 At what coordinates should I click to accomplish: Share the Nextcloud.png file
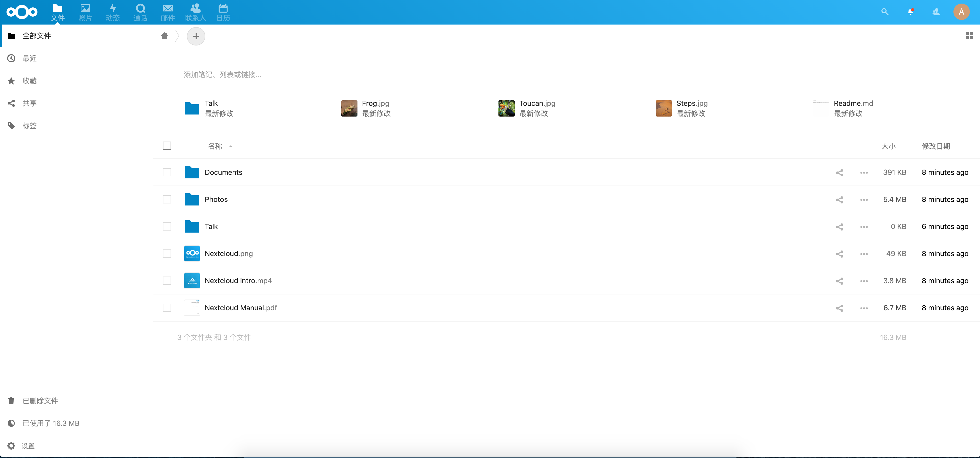(839, 254)
